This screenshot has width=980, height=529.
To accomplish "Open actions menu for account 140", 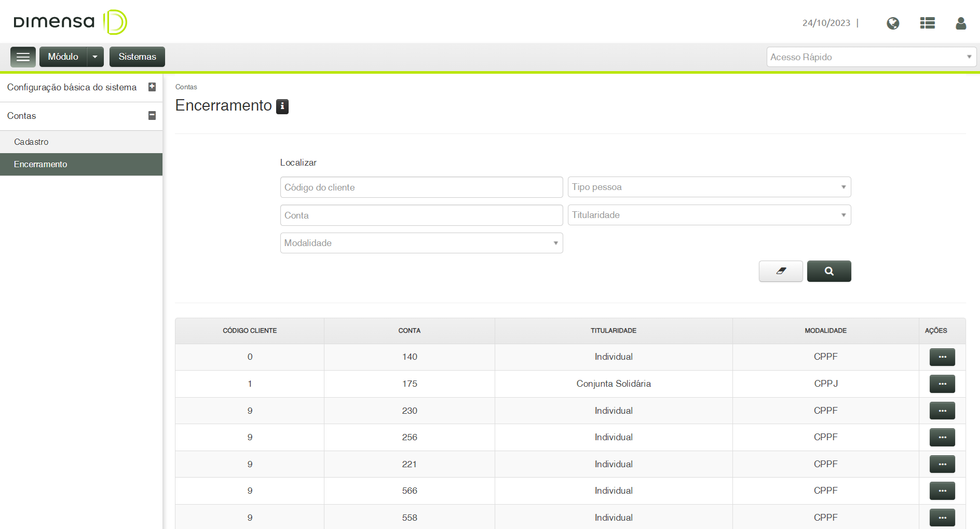I will click(942, 357).
